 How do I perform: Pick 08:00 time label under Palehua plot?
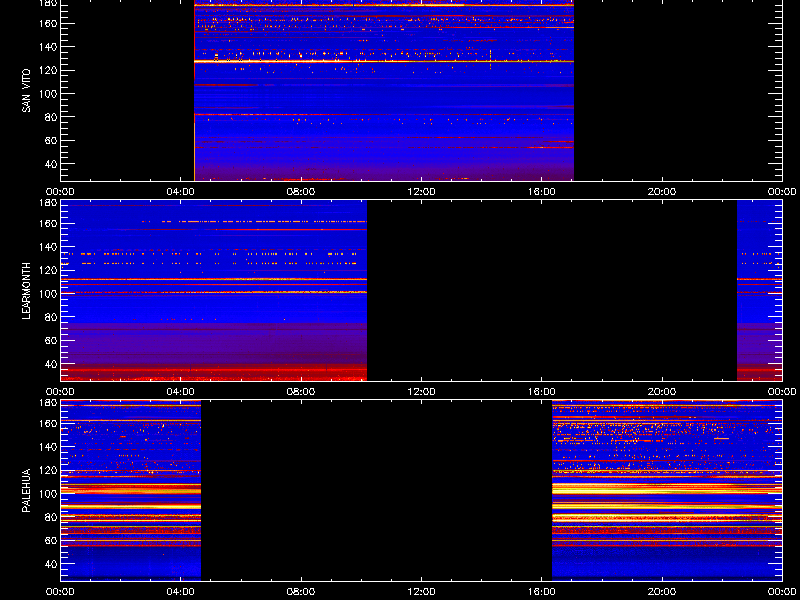click(x=301, y=592)
